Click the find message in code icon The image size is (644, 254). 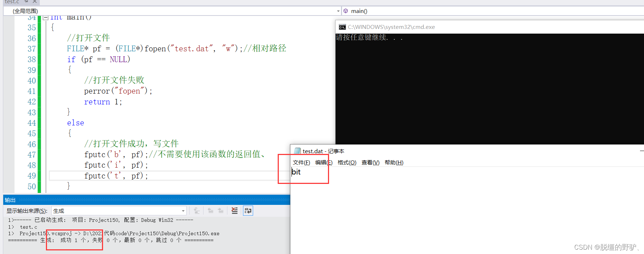pyautogui.click(x=197, y=211)
